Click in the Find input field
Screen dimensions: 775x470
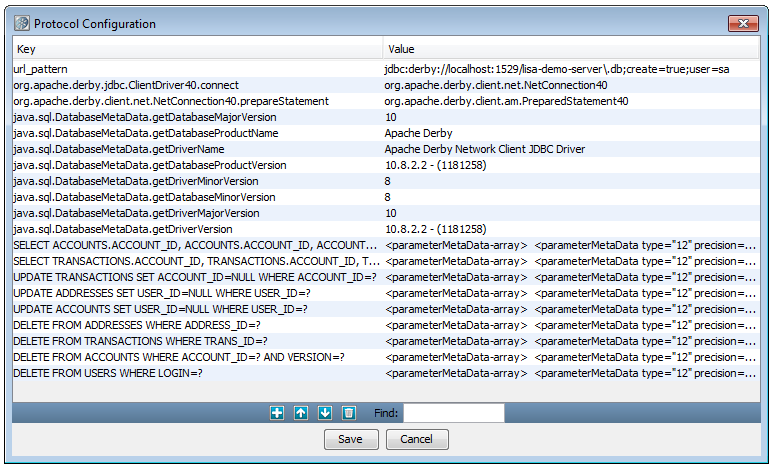[x=454, y=413]
